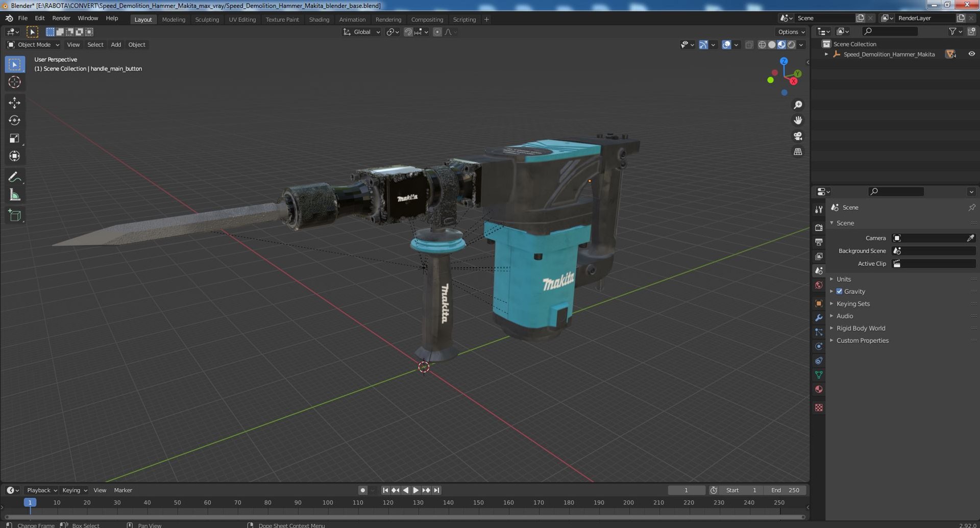Toggle the Gravity checkbox
This screenshot has height=528, width=980.
[x=839, y=291]
